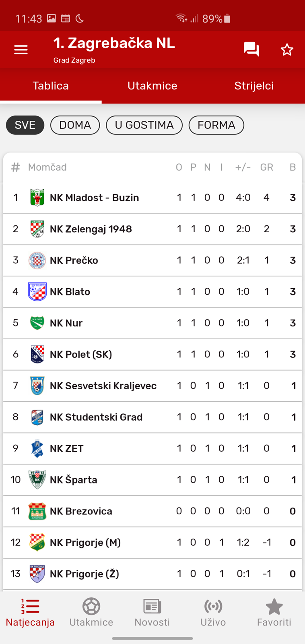
Task: Open the comments chat icon
Action: tap(251, 50)
